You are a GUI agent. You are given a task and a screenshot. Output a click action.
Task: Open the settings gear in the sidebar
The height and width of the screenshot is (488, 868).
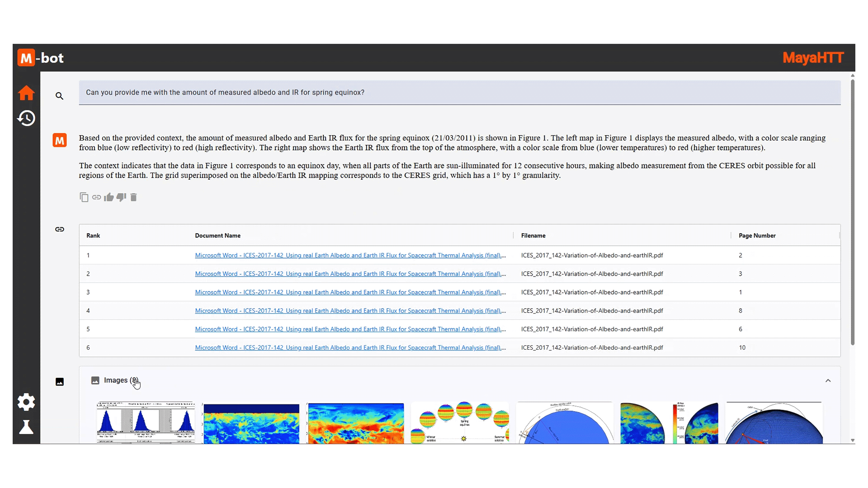26,402
